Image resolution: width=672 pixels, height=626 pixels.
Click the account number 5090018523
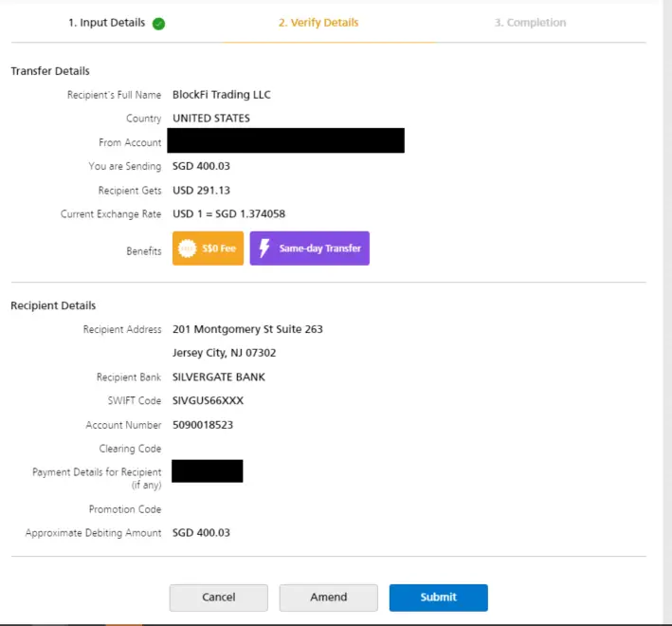tap(203, 425)
